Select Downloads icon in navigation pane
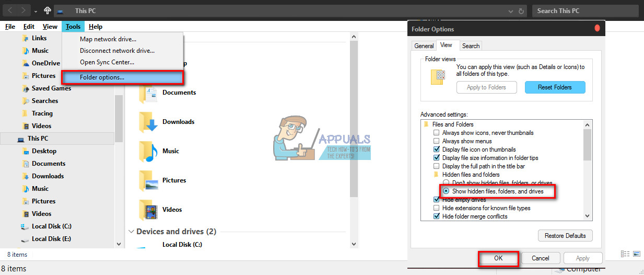 26,176
